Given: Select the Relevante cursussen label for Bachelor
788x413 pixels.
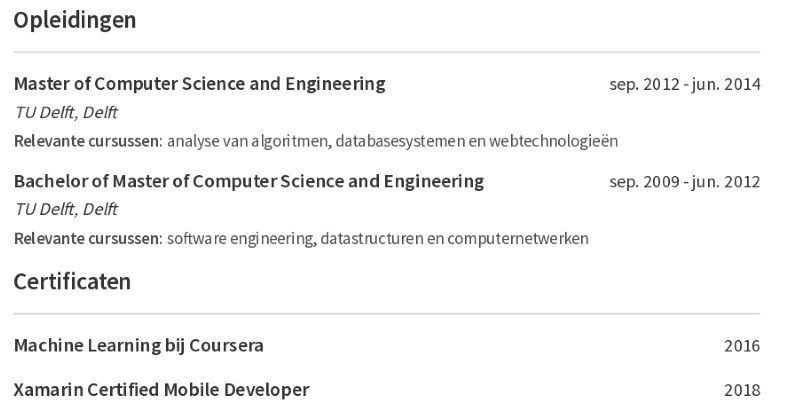Looking at the screenshot, I should pyautogui.click(x=88, y=238).
